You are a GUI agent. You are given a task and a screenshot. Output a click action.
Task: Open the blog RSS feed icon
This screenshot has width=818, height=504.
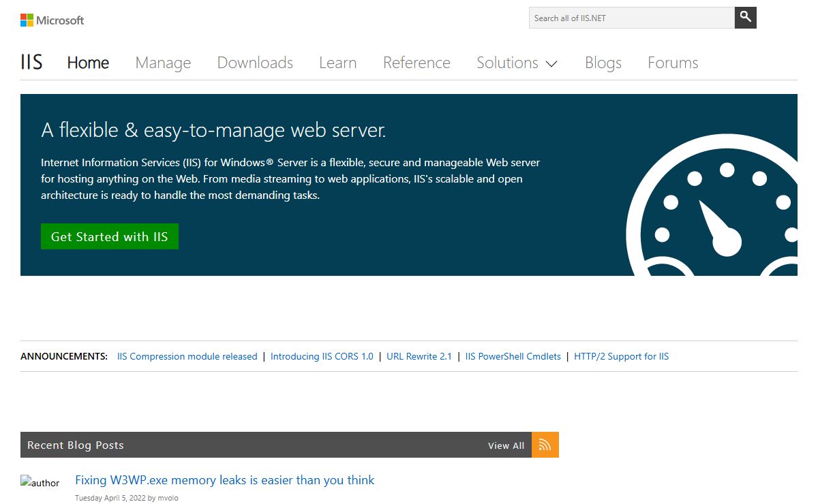click(545, 445)
